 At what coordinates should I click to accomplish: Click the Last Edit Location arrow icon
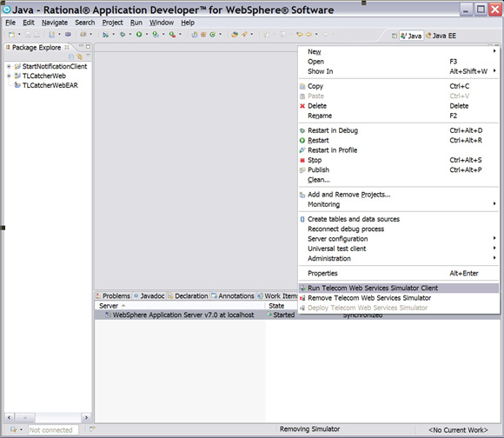tap(300, 35)
